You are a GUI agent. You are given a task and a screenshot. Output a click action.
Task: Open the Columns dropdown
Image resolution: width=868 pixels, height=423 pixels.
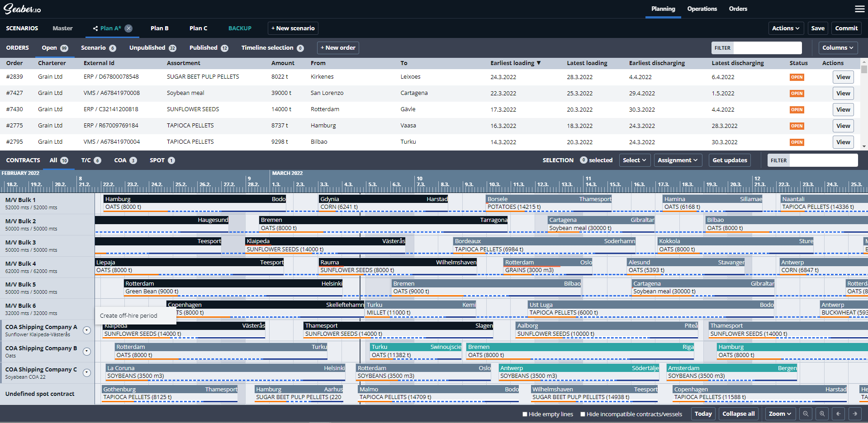pyautogui.click(x=838, y=47)
